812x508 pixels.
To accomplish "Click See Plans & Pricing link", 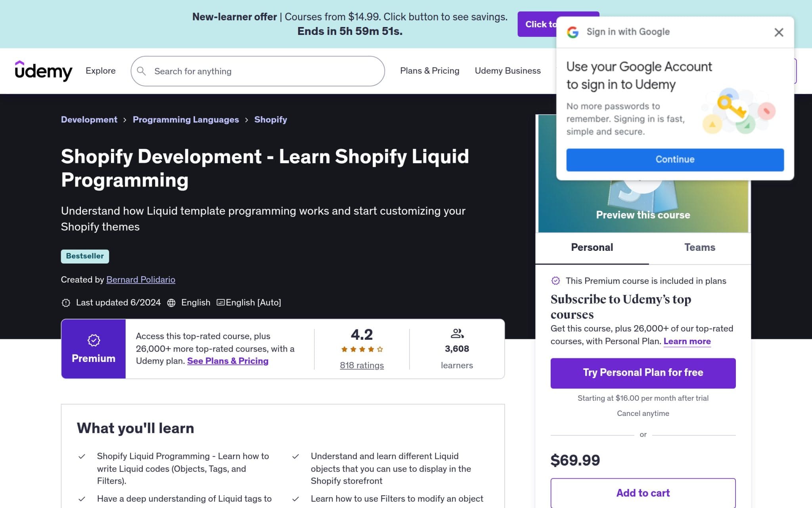I will (x=228, y=361).
